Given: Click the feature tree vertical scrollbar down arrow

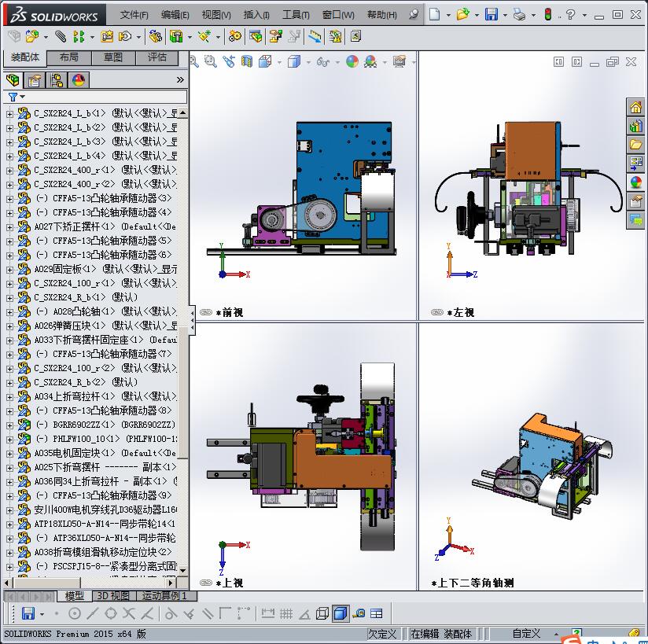Looking at the screenshot, I should (x=182, y=570).
